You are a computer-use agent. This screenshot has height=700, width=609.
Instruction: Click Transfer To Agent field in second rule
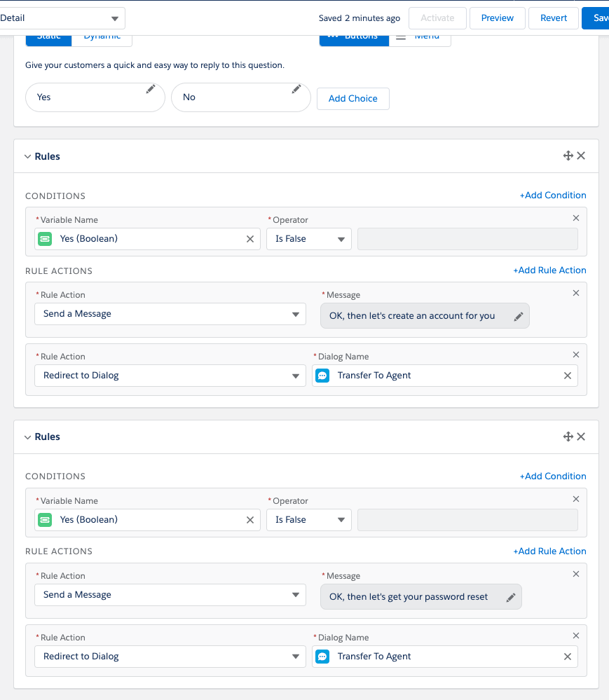(x=445, y=657)
